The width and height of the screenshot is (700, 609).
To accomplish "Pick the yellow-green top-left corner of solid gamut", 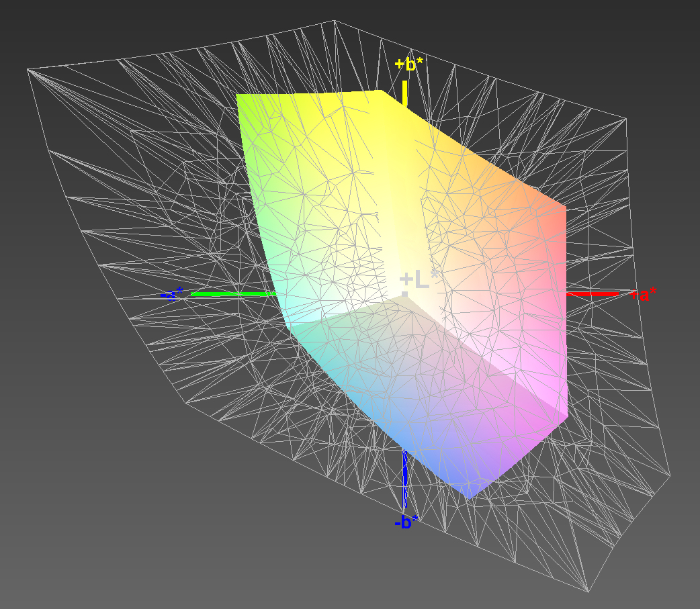I will (238, 95).
